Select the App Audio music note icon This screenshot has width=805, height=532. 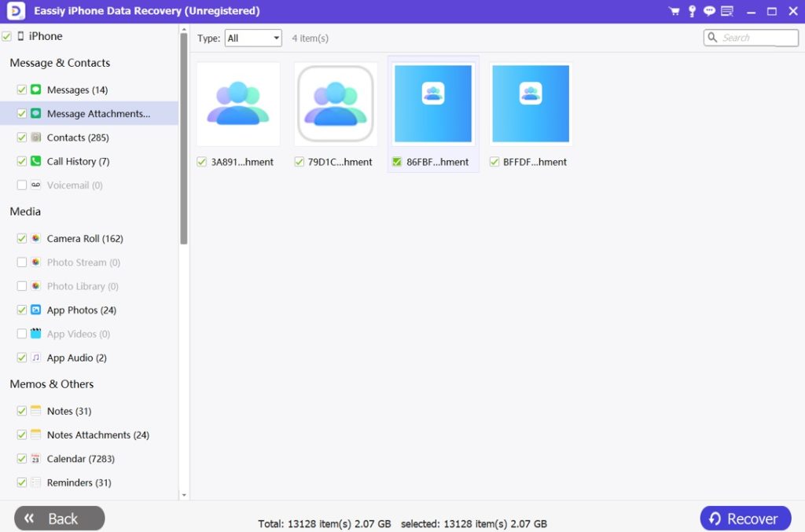click(x=35, y=358)
